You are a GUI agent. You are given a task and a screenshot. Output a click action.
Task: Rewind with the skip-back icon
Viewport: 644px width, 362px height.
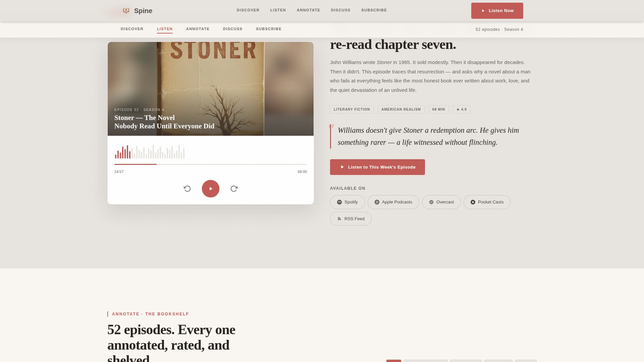pos(187,189)
